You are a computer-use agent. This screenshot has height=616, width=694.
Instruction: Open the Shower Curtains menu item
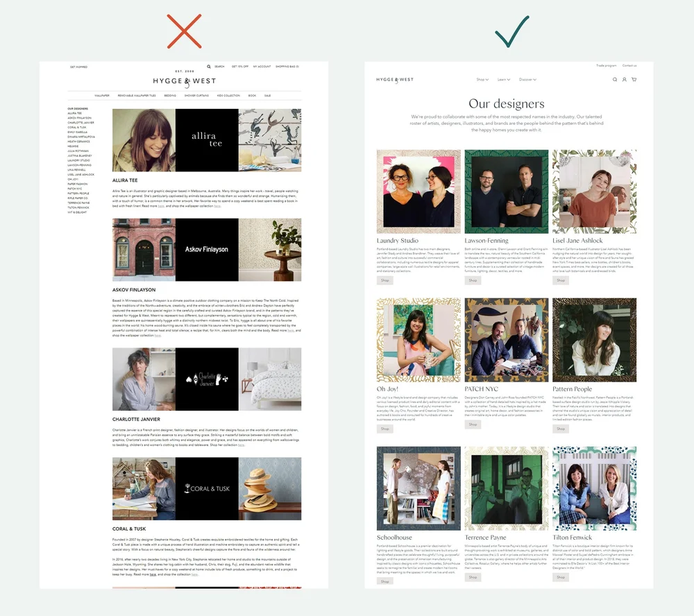click(196, 96)
